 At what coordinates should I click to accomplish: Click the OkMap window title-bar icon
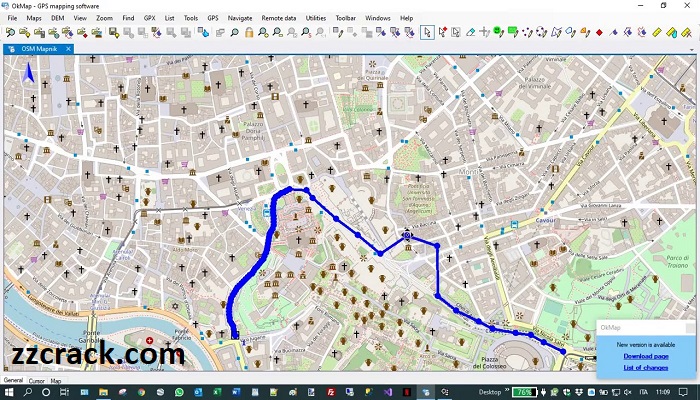click(x=5, y=6)
